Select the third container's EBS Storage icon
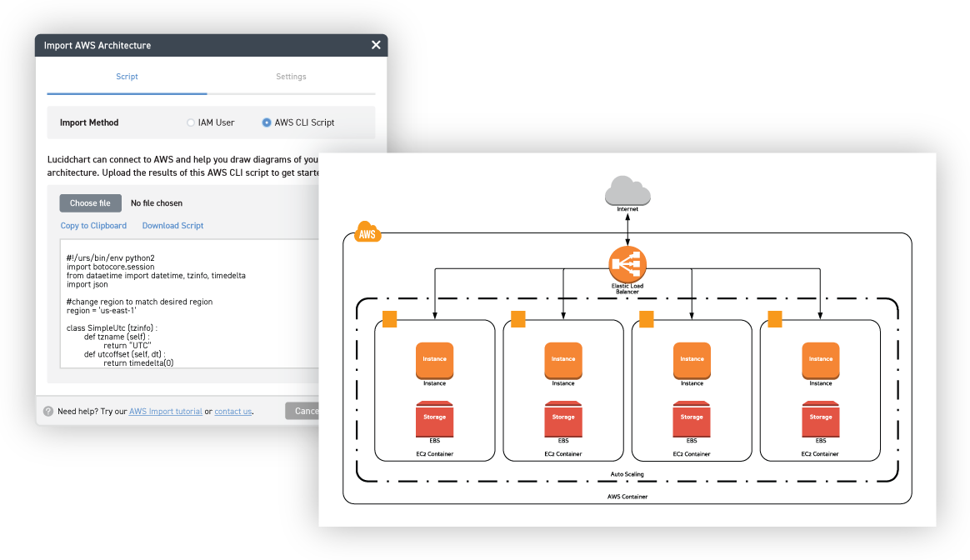The width and height of the screenshot is (970, 560). (692, 418)
